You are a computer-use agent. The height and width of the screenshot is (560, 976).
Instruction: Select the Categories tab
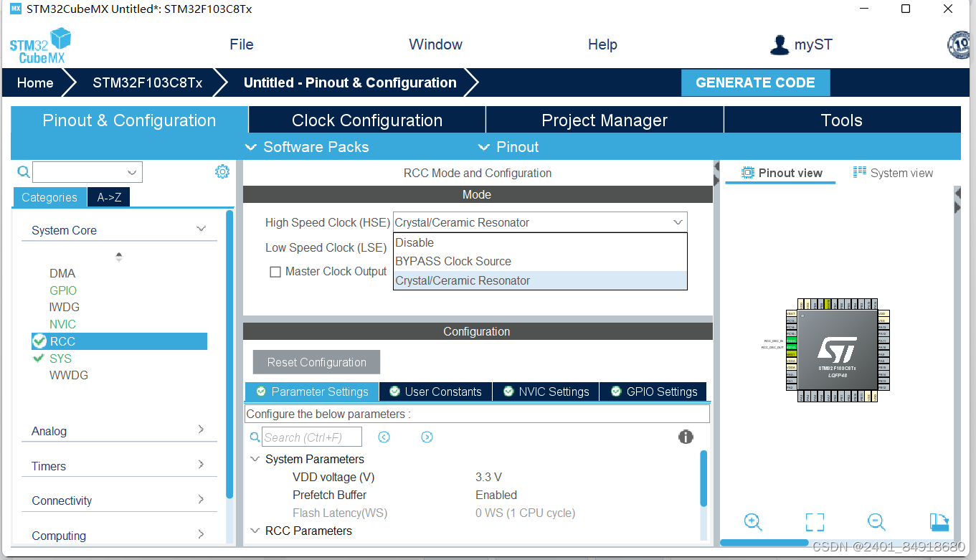pyautogui.click(x=49, y=197)
